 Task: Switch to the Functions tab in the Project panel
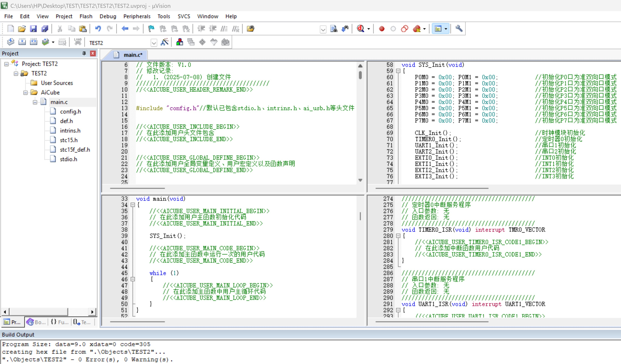point(60,322)
